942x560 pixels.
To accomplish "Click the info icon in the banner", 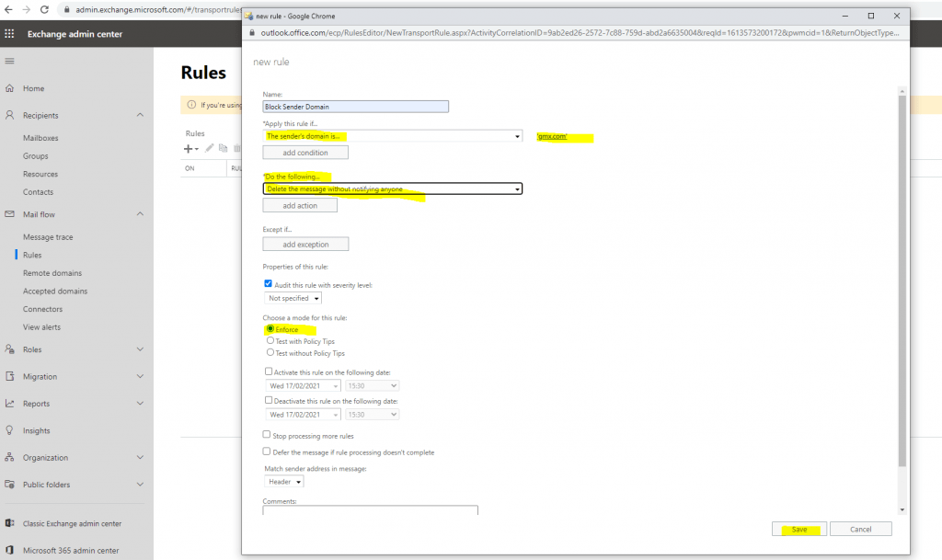I will tap(191, 105).
